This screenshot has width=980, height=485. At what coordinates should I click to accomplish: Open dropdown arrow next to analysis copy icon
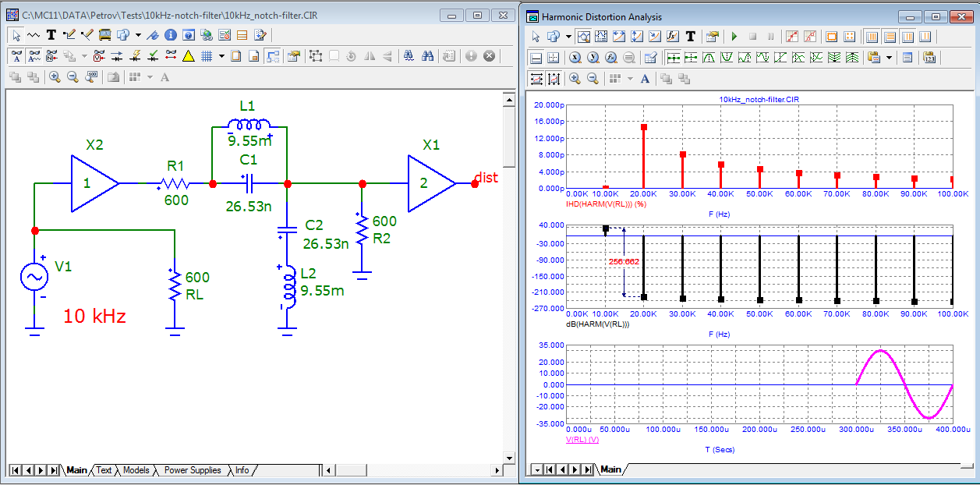[x=568, y=37]
